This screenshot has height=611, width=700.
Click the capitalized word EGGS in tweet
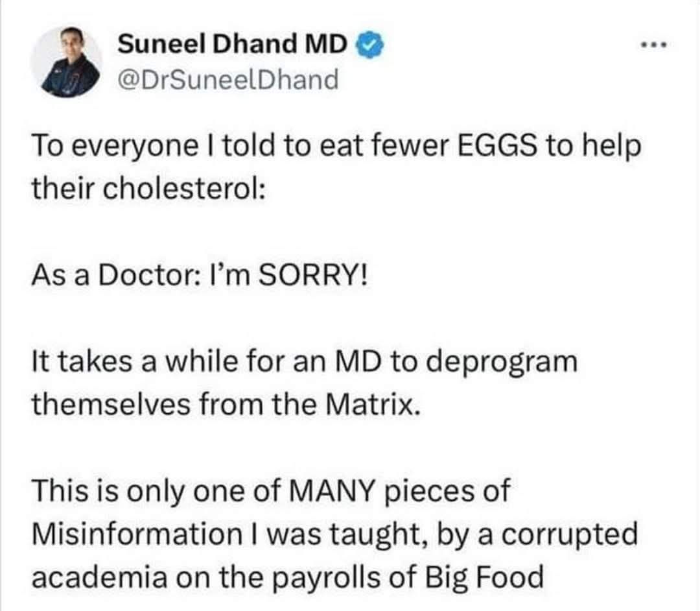498,147
